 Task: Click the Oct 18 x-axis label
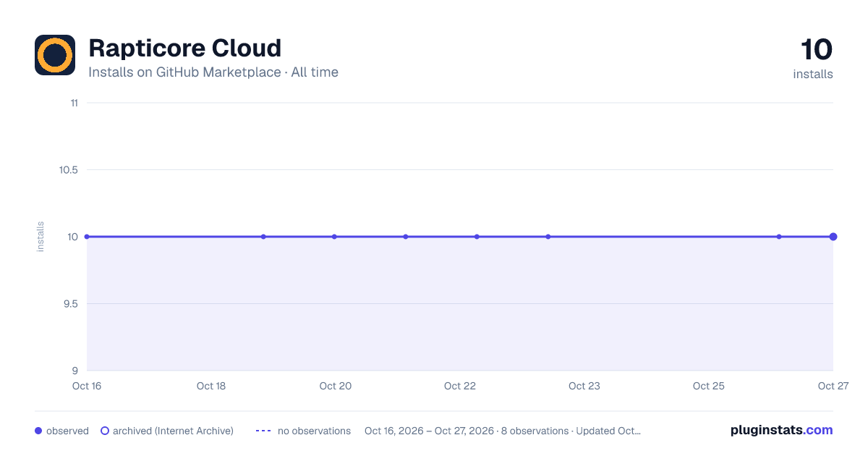(211, 386)
